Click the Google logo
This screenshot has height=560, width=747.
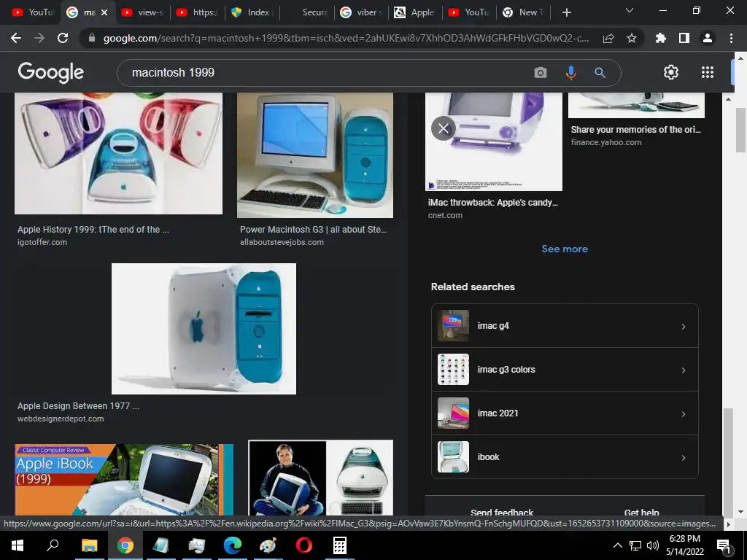(51, 72)
